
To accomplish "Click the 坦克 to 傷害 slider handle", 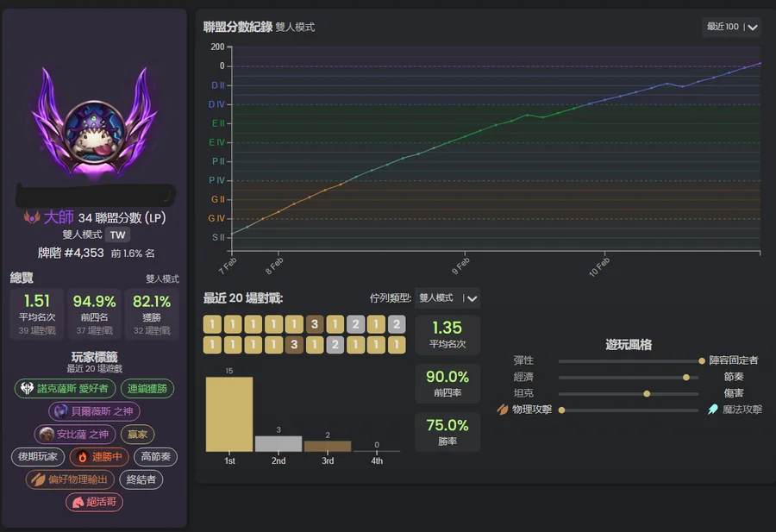I will tap(647, 393).
